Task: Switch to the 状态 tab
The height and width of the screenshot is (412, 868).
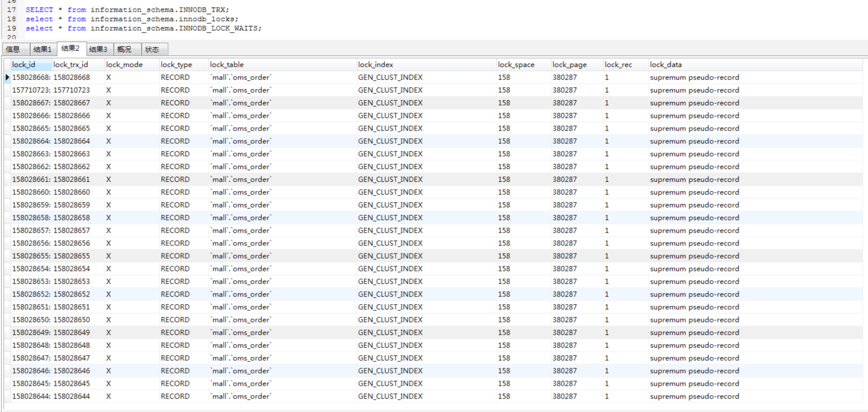Action: point(152,50)
